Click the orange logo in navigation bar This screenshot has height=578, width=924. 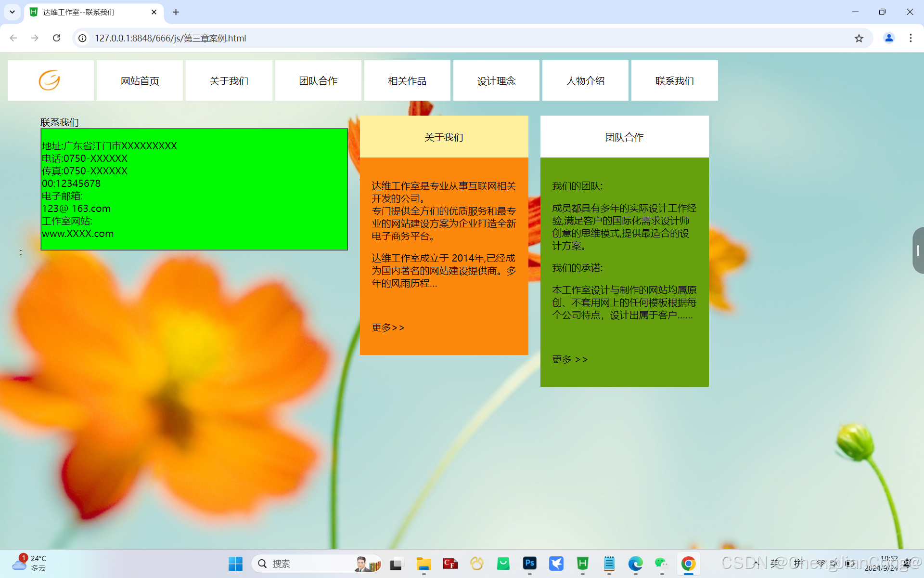(50, 80)
